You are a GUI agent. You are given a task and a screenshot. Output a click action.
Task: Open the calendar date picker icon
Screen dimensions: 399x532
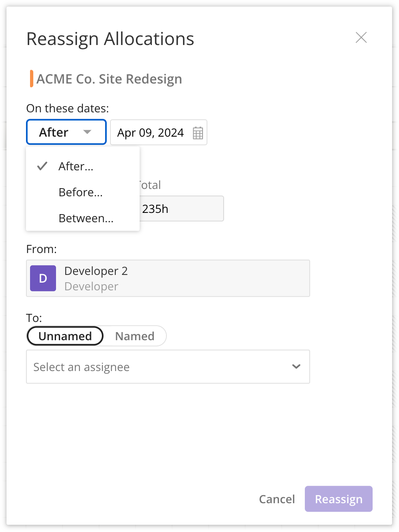198,133
